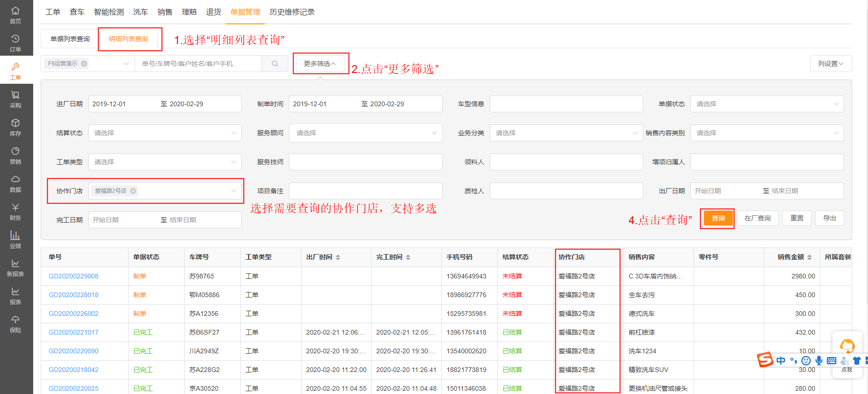
Task: Click the 重置 reset button
Action: point(797,218)
